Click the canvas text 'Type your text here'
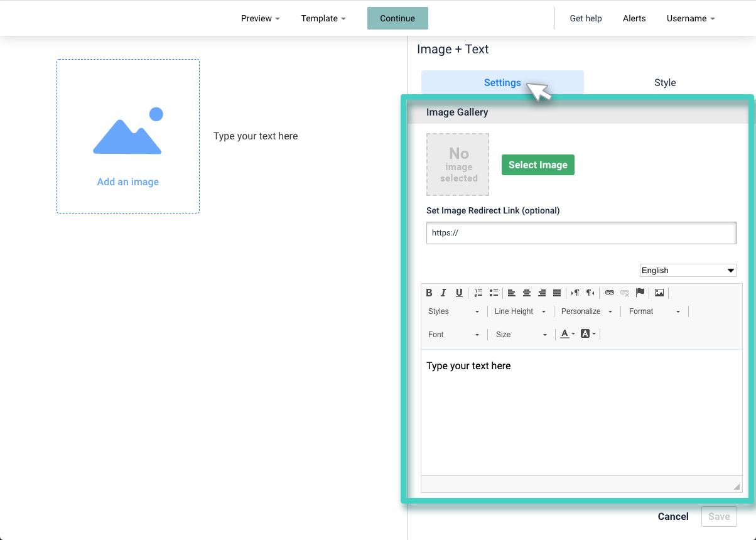 (256, 136)
